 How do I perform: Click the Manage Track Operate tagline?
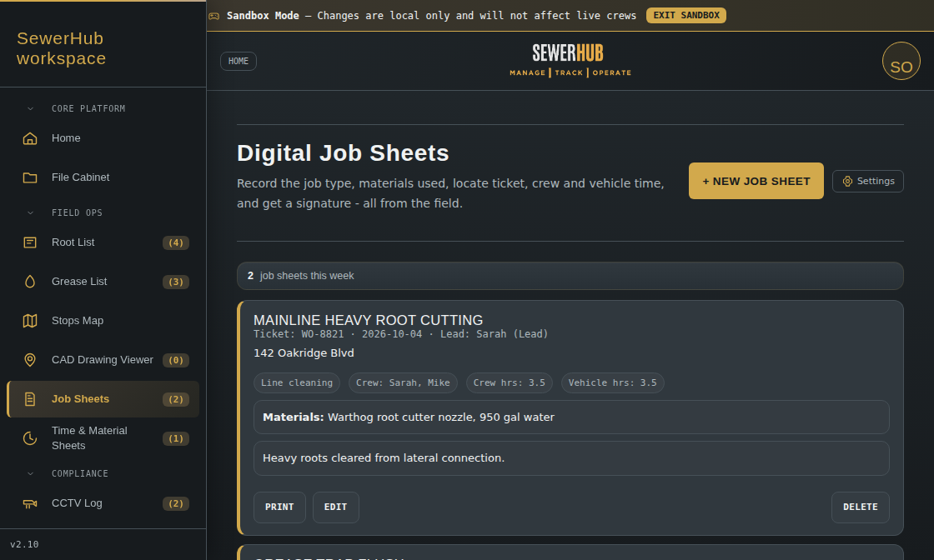coord(570,72)
